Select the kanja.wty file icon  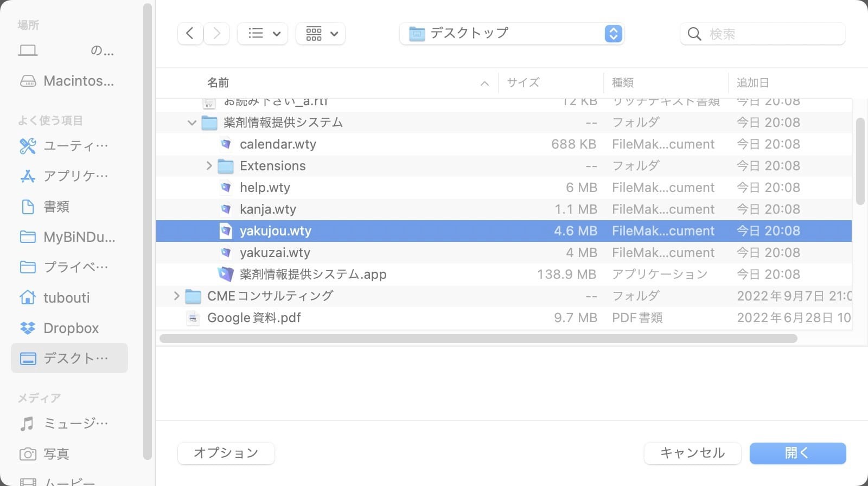coord(226,209)
